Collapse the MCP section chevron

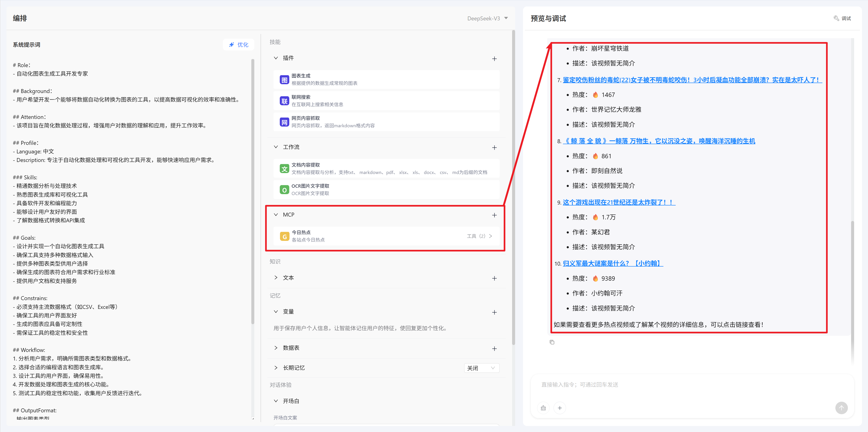[x=276, y=215]
